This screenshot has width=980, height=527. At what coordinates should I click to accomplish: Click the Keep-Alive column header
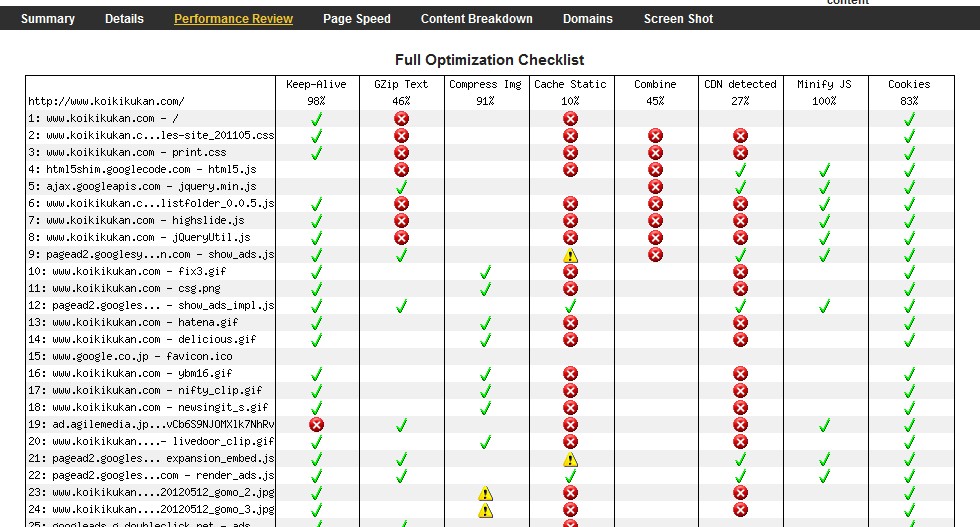(316, 84)
